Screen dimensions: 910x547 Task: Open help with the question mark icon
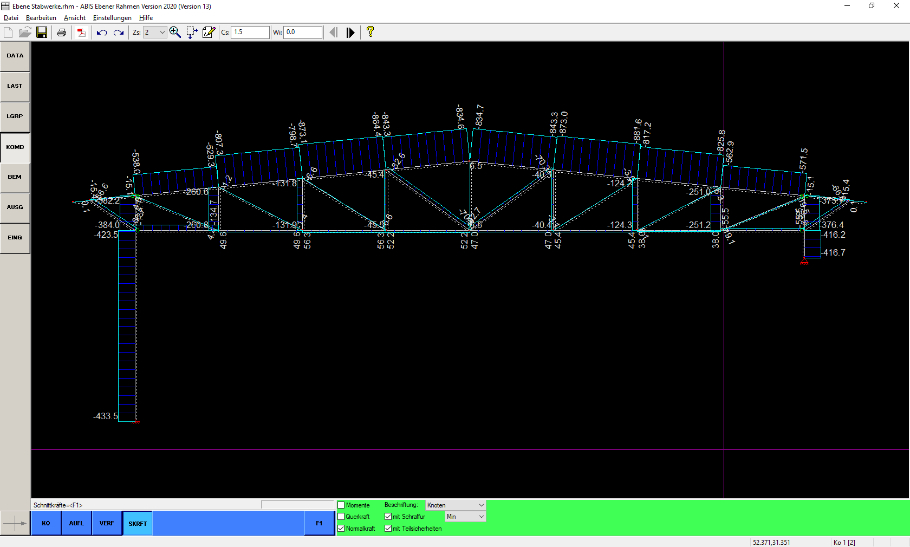(370, 32)
